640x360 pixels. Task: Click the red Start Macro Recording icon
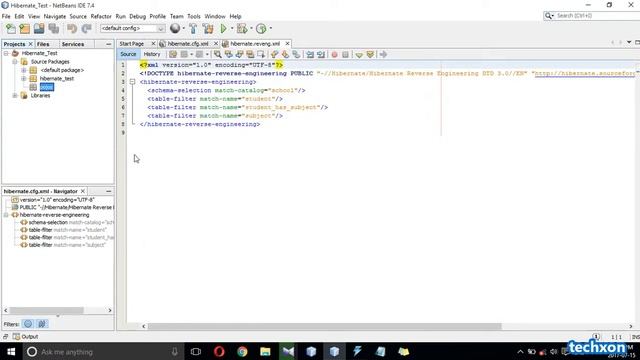click(335, 54)
